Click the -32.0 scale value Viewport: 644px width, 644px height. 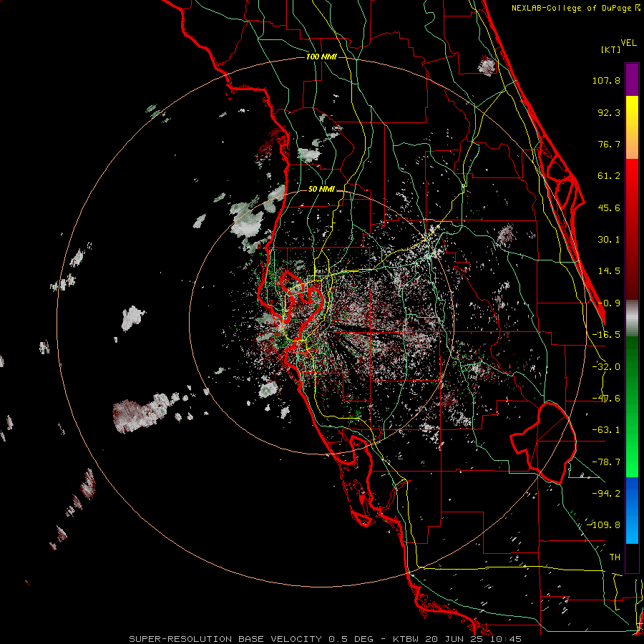pos(606,367)
